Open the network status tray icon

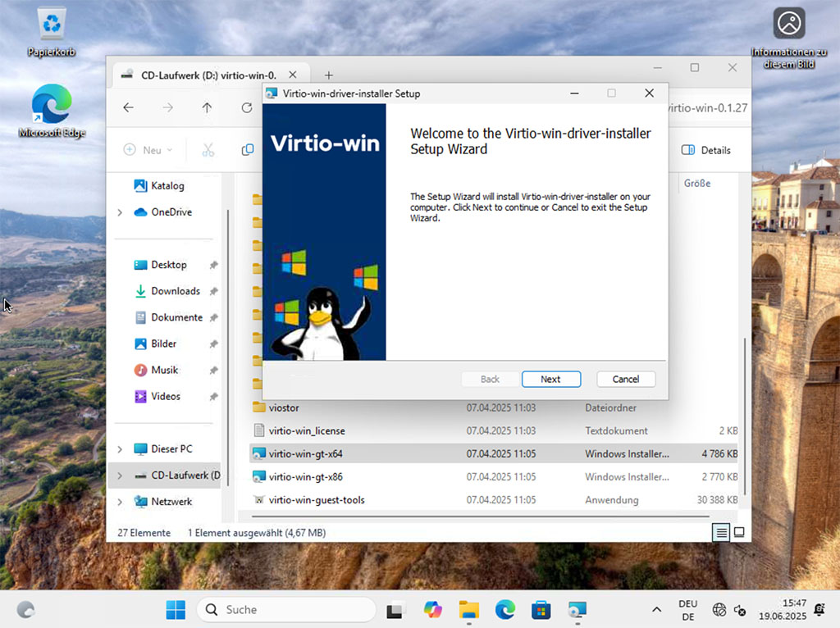click(719, 610)
